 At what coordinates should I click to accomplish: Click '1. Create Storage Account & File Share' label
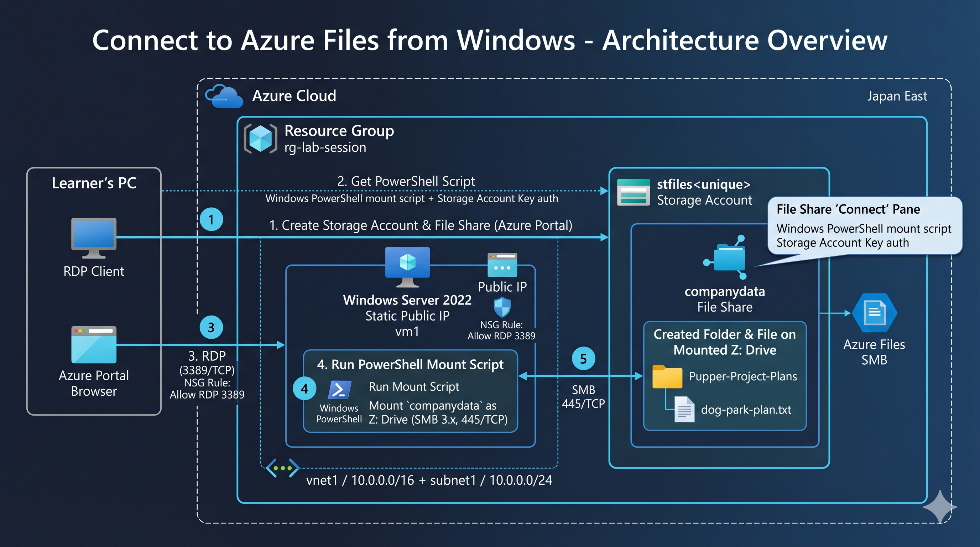click(x=421, y=225)
